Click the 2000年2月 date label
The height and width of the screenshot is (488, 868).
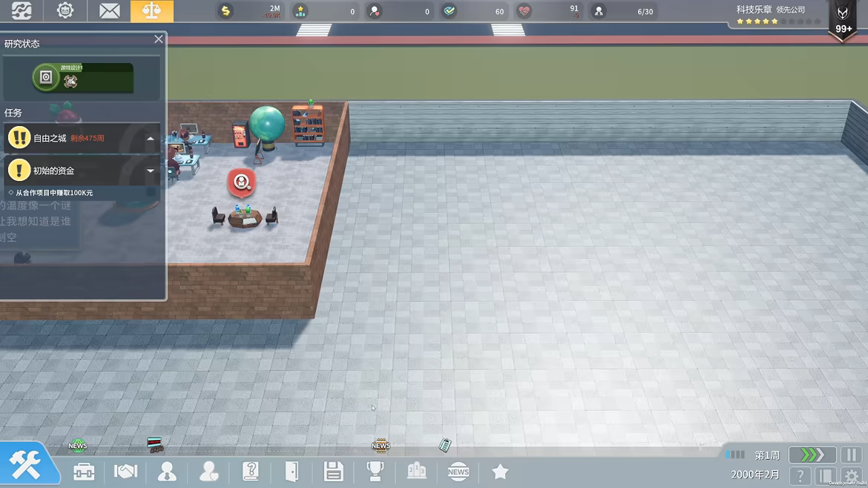pos(755,474)
